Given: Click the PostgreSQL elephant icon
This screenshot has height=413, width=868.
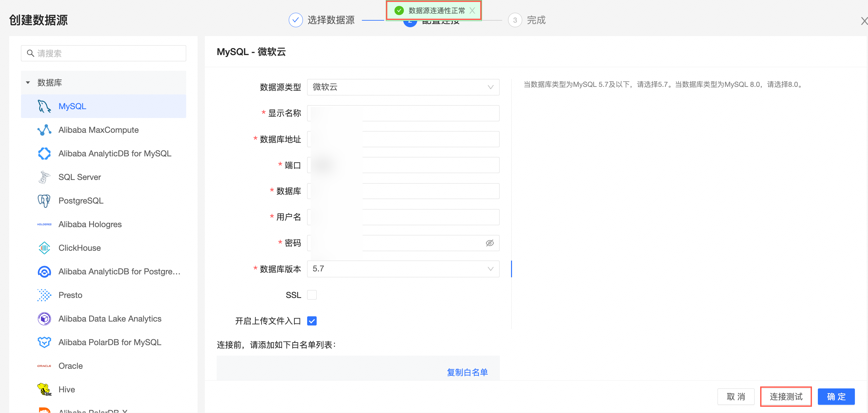Looking at the screenshot, I should (x=44, y=201).
